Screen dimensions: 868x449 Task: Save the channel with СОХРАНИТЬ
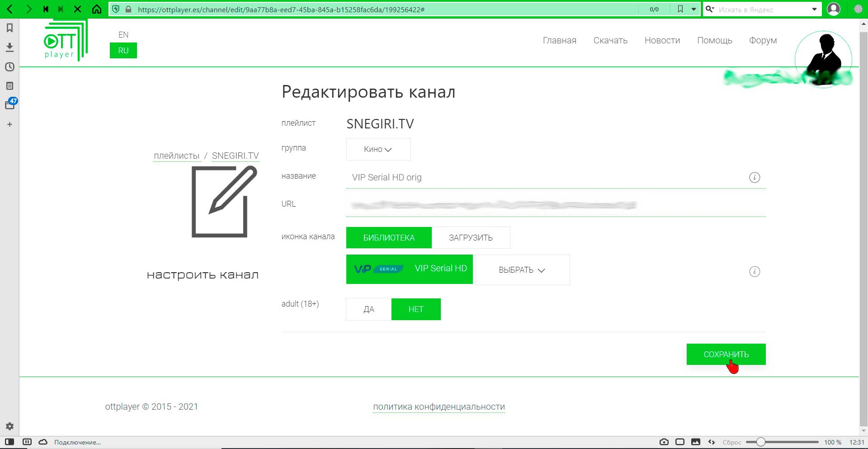click(x=726, y=354)
